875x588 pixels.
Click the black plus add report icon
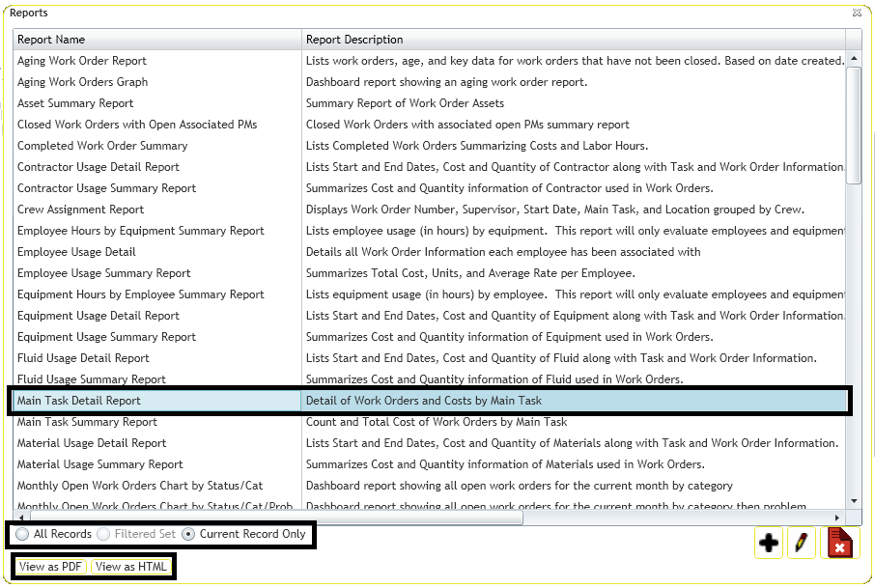pyautogui.click(x=769, y=544)
